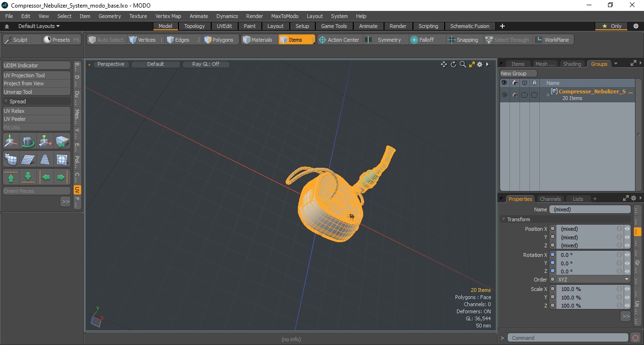Open the Default Layouts dropdown

(x=39, y=26)
